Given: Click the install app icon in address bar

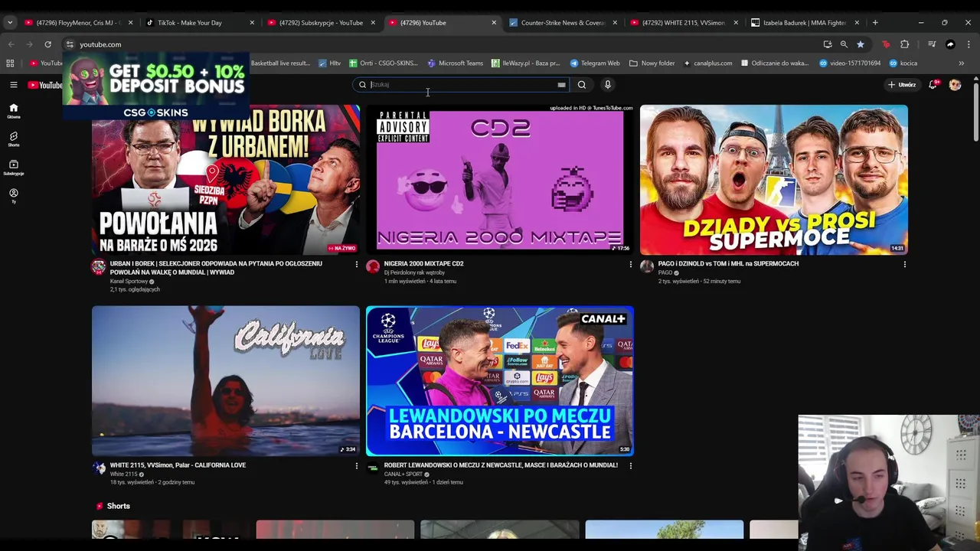Looking at the screenshot, I should [x=828, y=44].
